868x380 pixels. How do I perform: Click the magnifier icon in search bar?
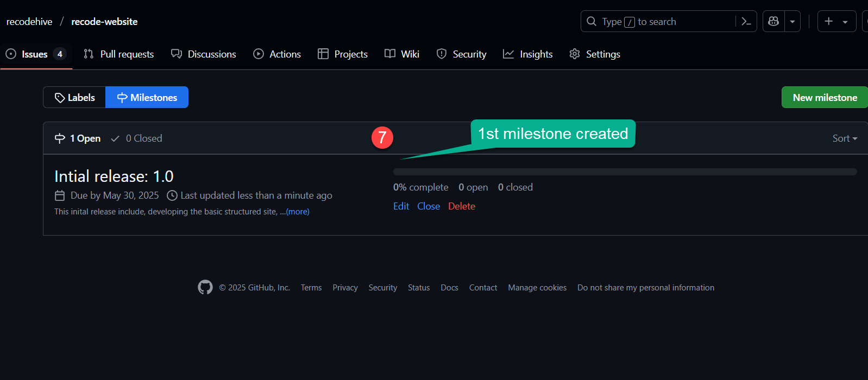pos(592,22)
